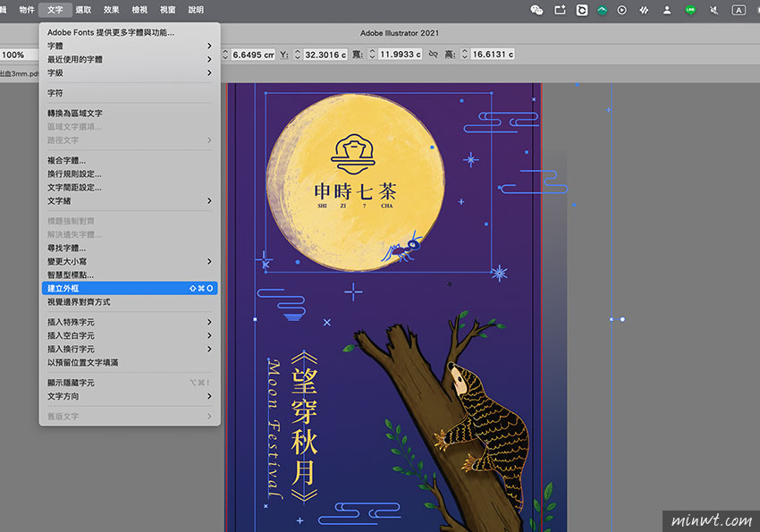
Task: Open the user account icon in menu bar
Action: (667, 10)
